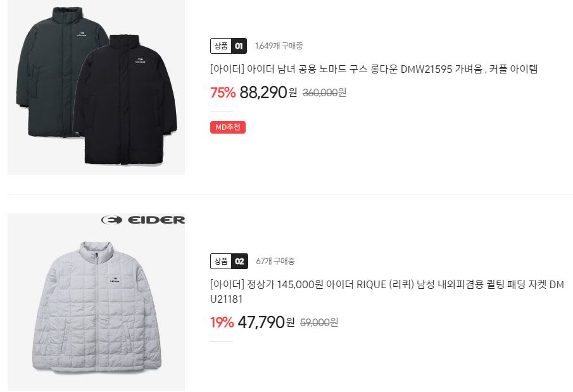Click the chest logo on the gray jacket
The height and width of the screenshot is (392, 573).
pyautogui.click(x=115, y=280)
